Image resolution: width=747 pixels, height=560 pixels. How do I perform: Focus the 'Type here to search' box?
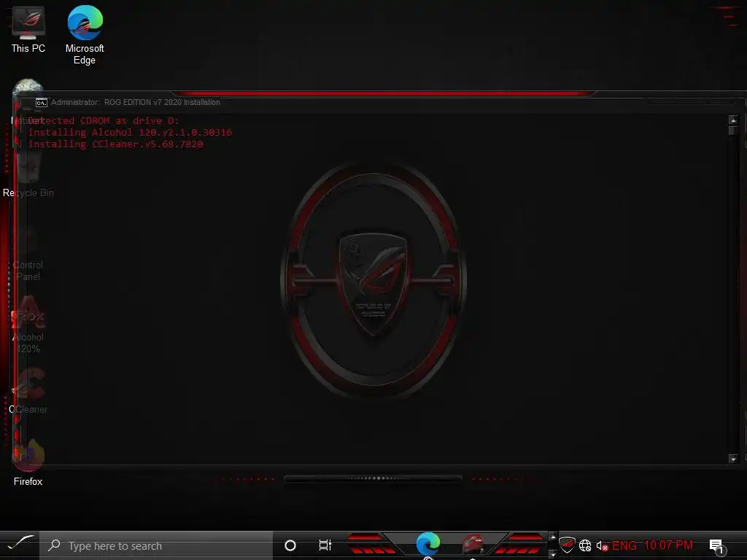[x=156, y=545]
